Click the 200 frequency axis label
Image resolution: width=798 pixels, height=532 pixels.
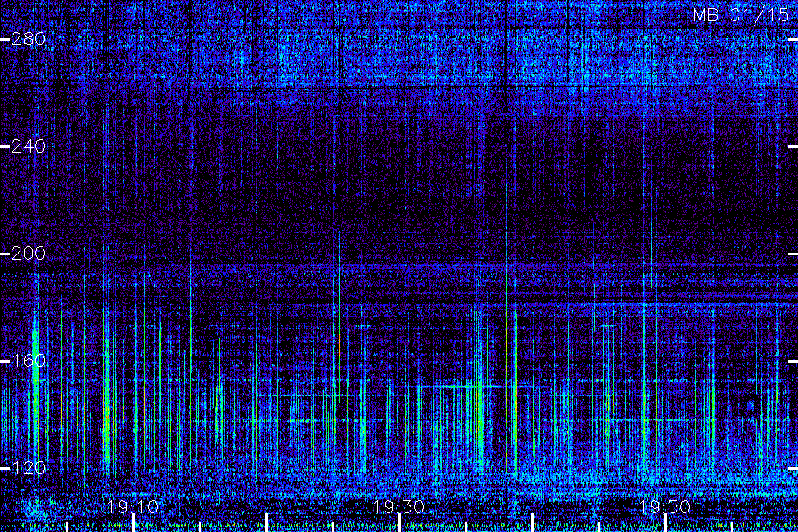tap(28, 254)
